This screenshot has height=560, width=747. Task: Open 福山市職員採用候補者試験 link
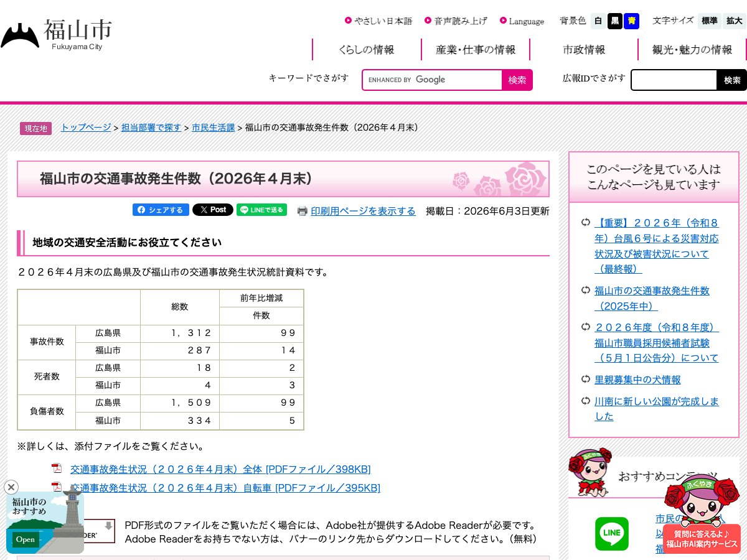[x=656, y=343]
